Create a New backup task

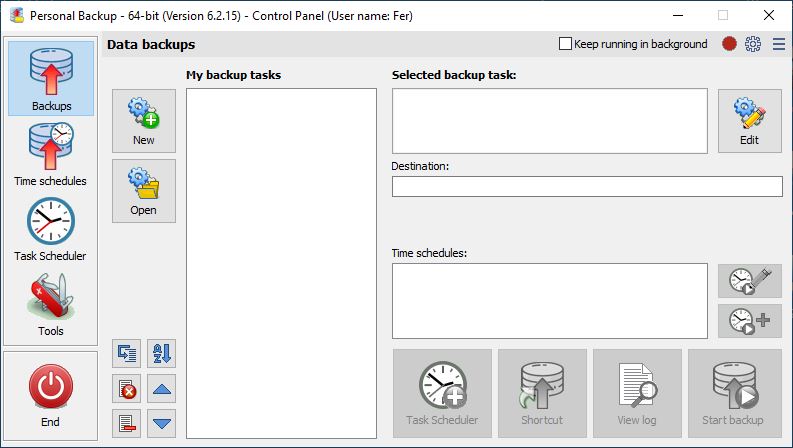tap(144, 121)
